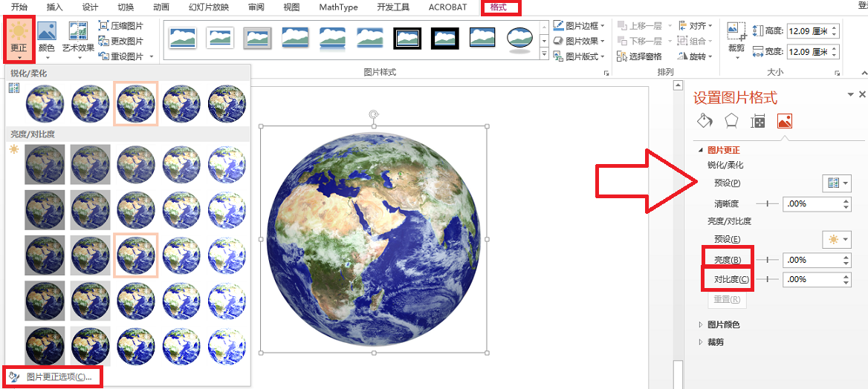The width and height of the screenshot is (868, 389).
Task: Click 压缩图片 (Compress Pictures)
Action: point(120,26)
